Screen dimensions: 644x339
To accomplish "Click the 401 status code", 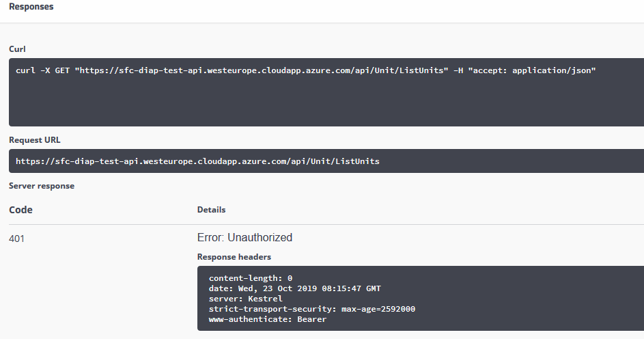I will point(17,238).
